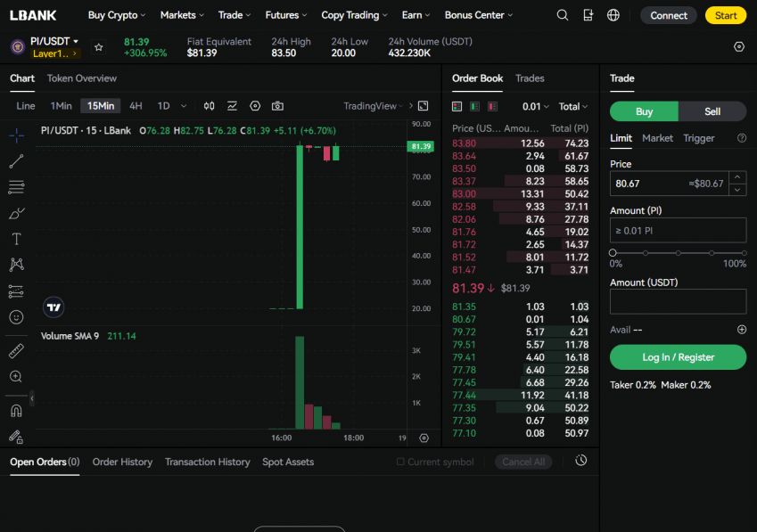Switch to Token Overview tab
Viewport: 757px width, 532px height.
[x=82, y=78]
